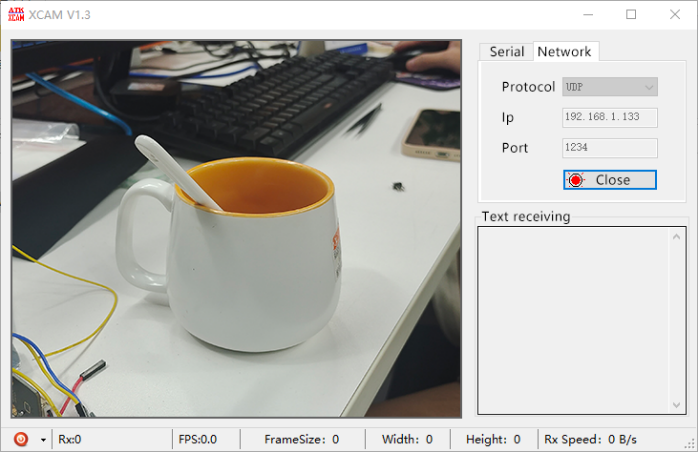698x453 pixels.
Task: Click the Close connection button
Action: pos(609,180)
